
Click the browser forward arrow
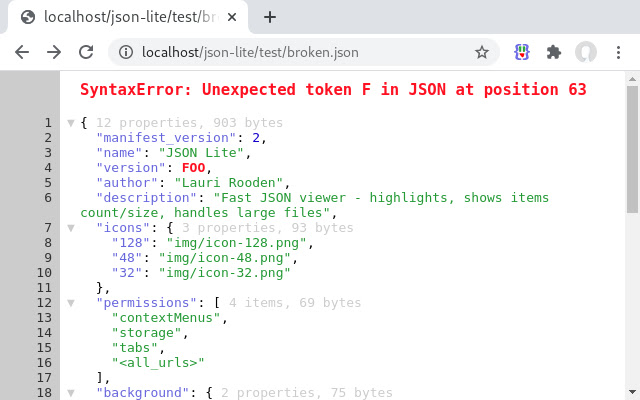point(54,52)
